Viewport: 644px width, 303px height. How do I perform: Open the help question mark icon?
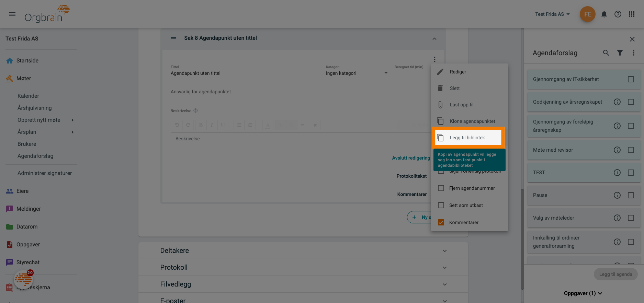coord(618,14)
